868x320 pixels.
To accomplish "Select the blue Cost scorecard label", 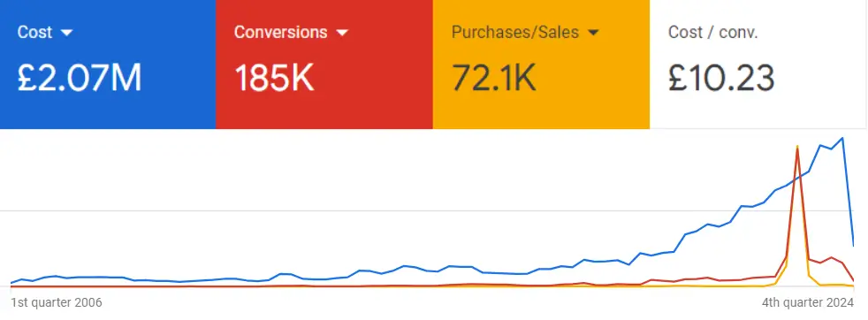I will pos(35,32).
